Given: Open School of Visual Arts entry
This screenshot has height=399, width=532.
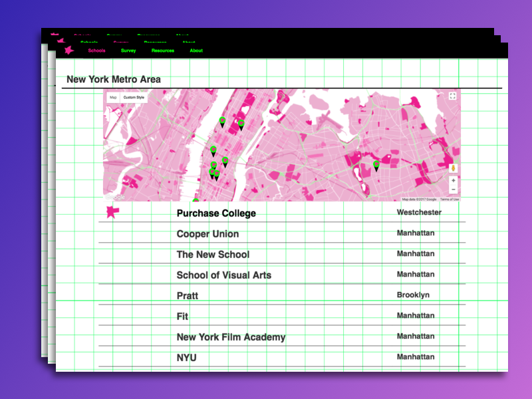Looking at the screenshot, I should [224, 275].
